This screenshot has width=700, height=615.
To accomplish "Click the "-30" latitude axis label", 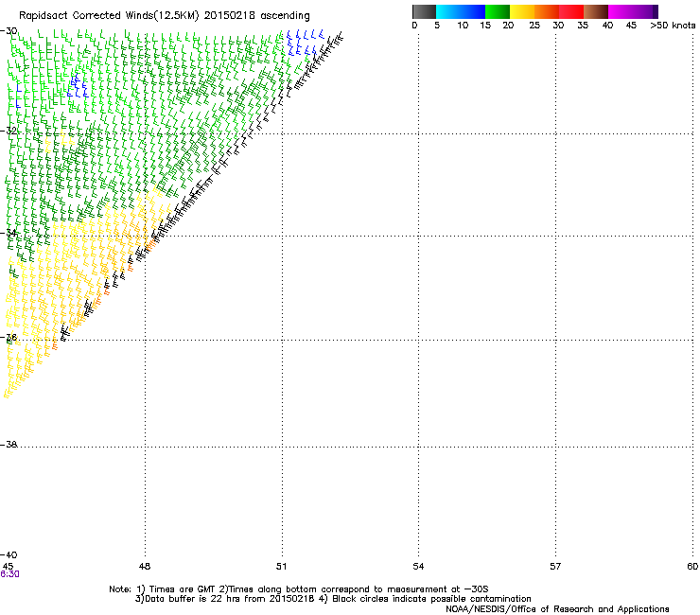I will (x=9, y=31).
